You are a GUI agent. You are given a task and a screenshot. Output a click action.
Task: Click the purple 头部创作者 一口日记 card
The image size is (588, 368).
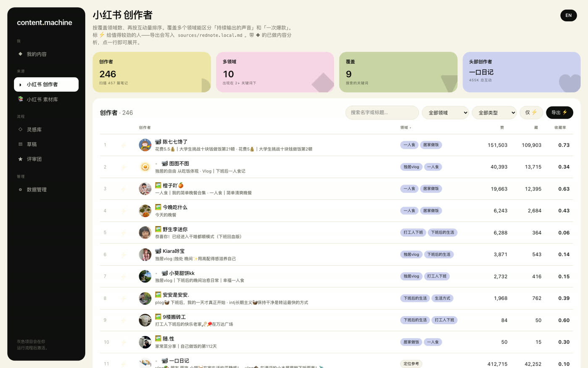[x=522, y=72]
